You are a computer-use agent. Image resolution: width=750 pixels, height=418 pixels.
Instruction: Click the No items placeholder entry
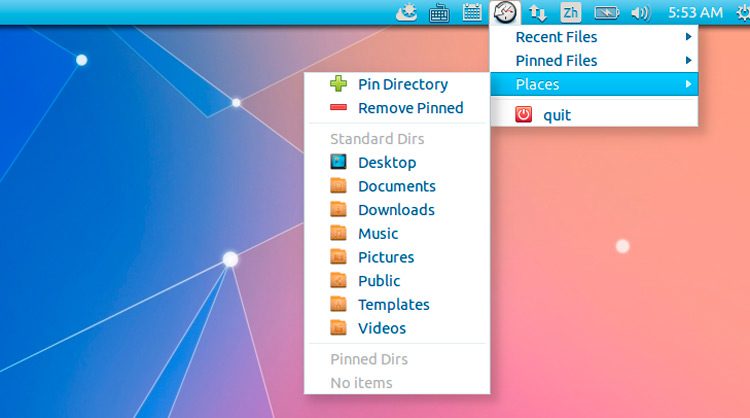[x=361, y=383]
